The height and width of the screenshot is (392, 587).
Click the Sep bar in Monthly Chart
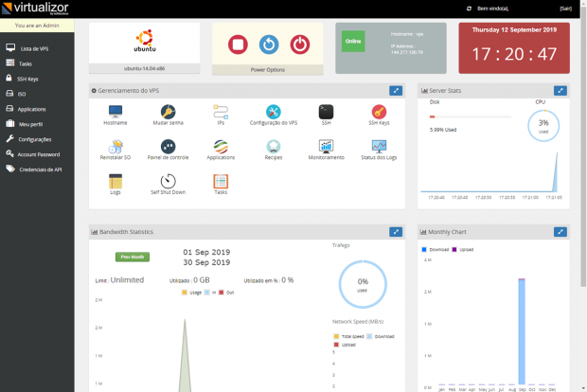click(522, 331)
